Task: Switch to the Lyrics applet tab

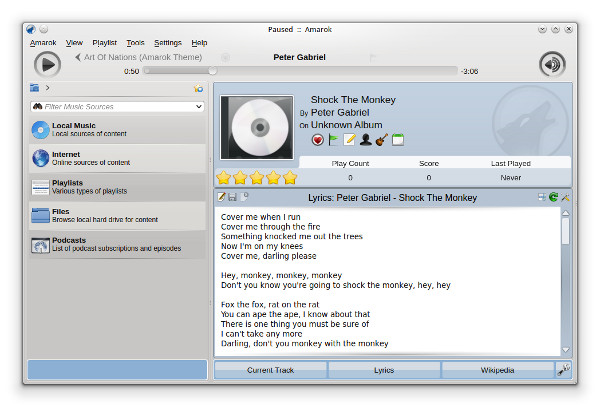Action: (x=384, y=370)
